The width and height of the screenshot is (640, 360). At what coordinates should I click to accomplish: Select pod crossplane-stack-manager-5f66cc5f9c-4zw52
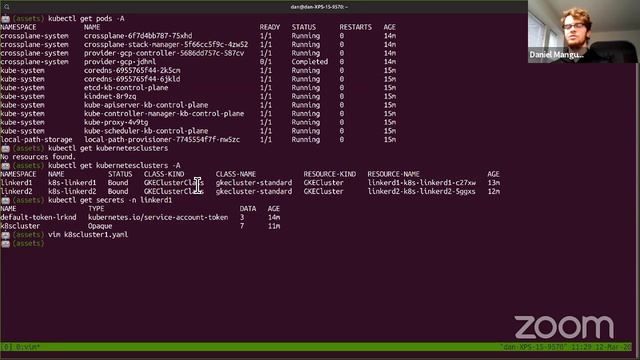click(166, 44)
